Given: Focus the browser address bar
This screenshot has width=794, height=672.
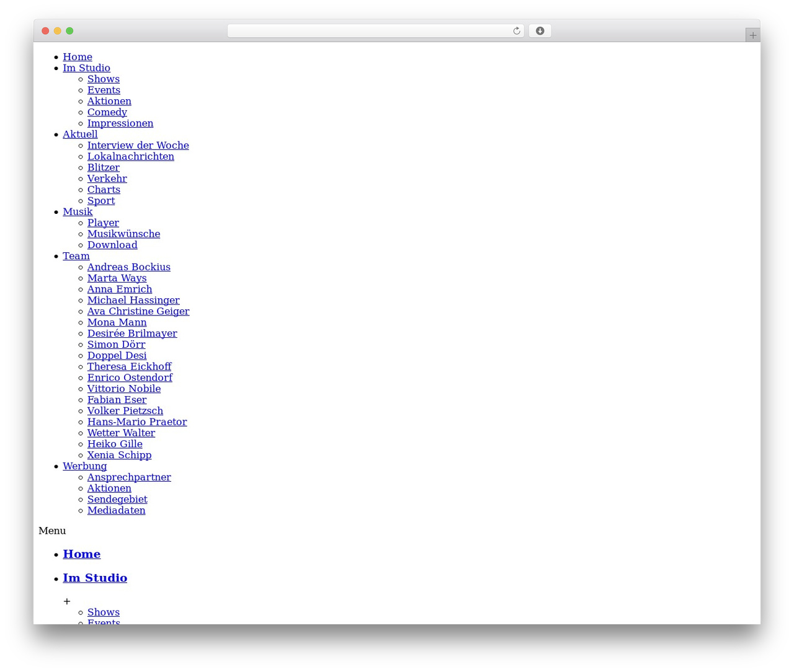Looking at the screenshot, I should pos(375,31).
